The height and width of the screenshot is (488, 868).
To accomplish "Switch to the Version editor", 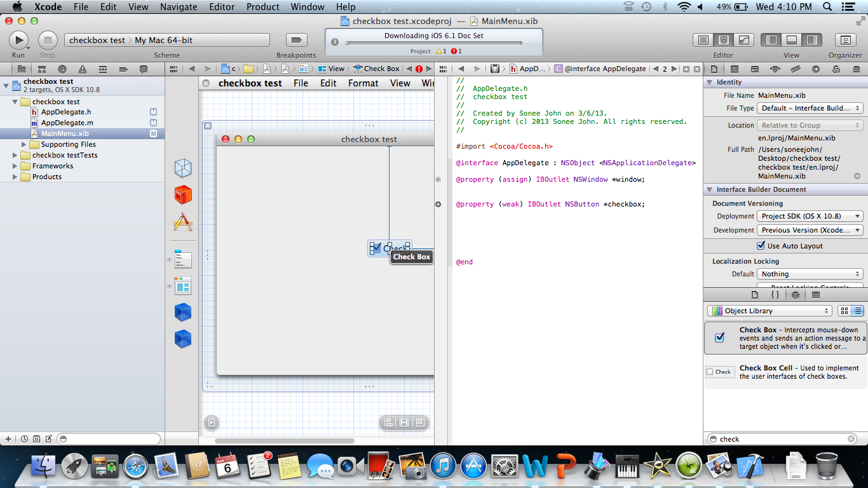I will [744, 40].
